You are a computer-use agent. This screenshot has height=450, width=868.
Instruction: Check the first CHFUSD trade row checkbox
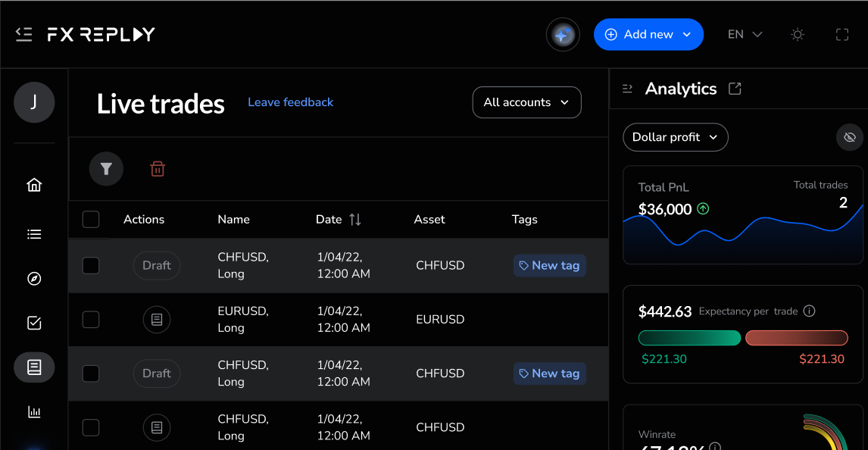(90, 265)
